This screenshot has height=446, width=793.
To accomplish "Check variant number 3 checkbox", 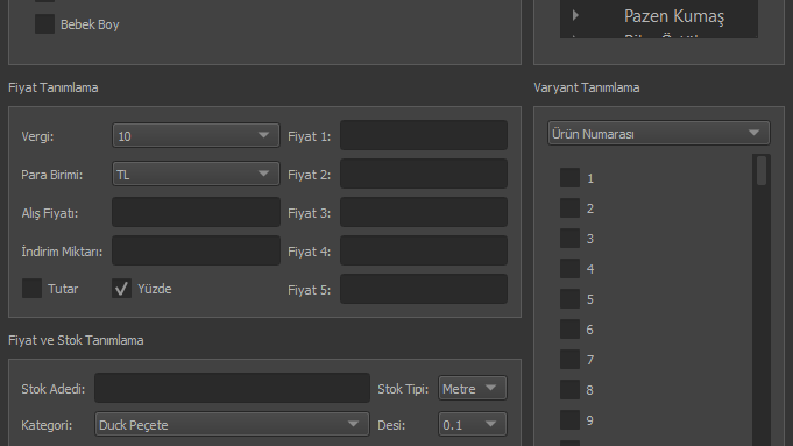I will point(570,238).
